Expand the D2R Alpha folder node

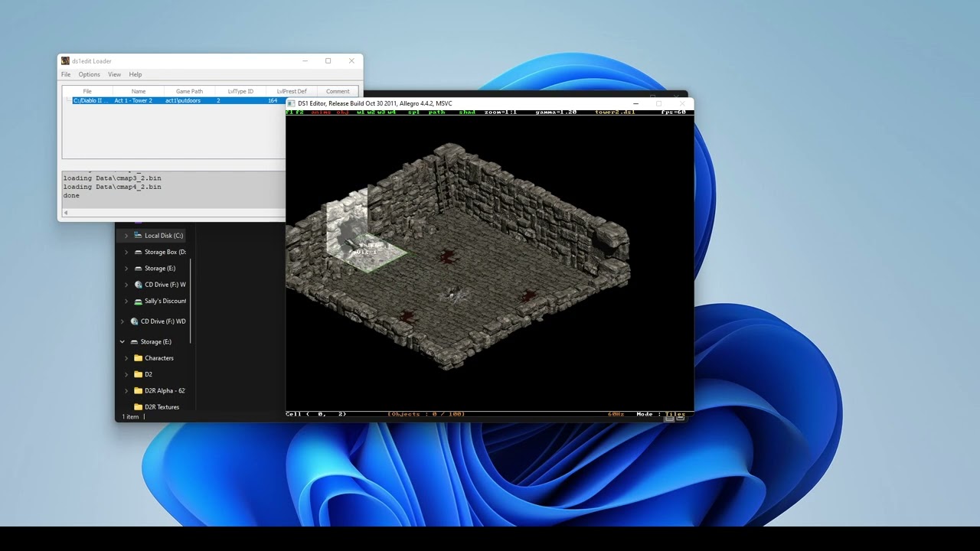click(126, 390)
